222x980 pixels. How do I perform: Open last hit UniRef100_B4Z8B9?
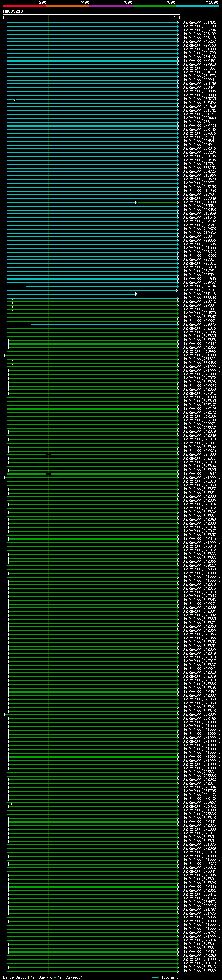199,971
